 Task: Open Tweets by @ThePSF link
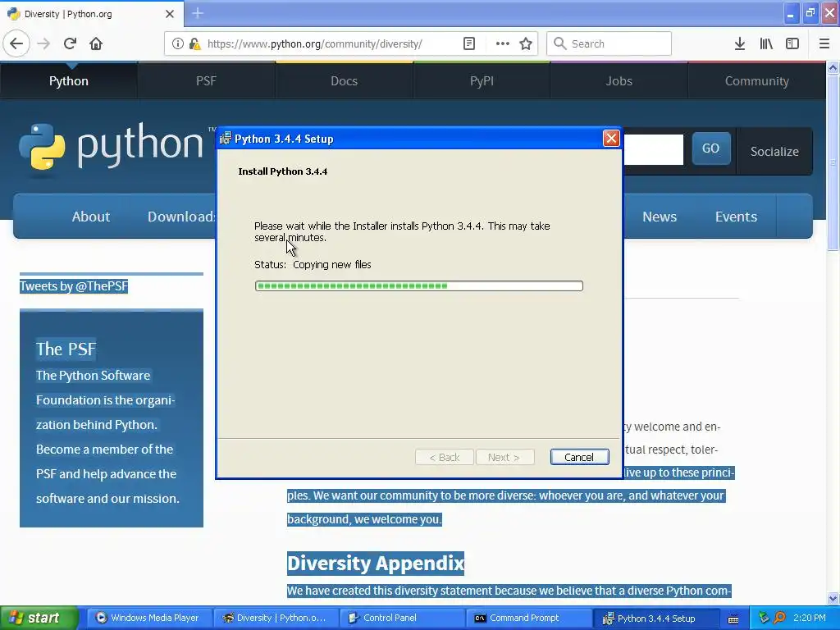74,286
